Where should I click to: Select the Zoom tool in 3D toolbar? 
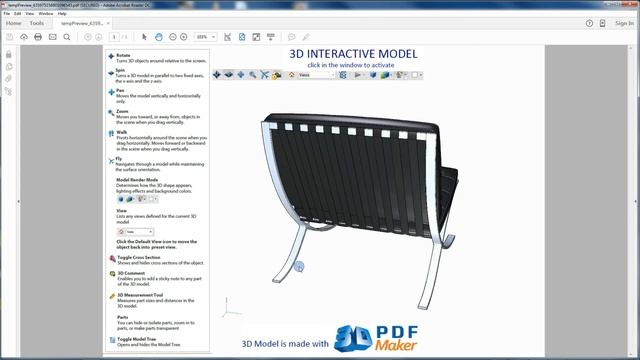(x=253, y=75)
